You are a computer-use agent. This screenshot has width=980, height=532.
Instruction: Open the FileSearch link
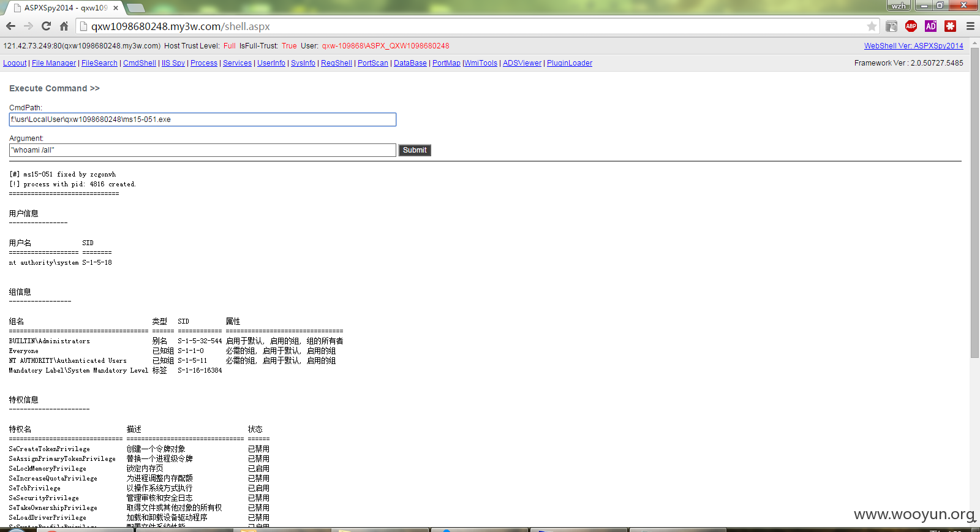pos(99,63)
